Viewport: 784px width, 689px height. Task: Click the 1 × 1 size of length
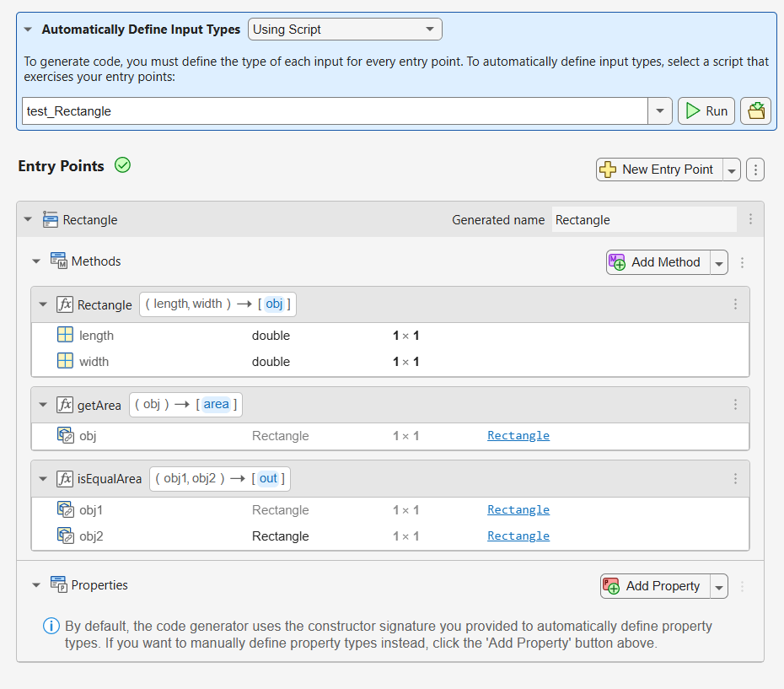(x=405, y=336)
